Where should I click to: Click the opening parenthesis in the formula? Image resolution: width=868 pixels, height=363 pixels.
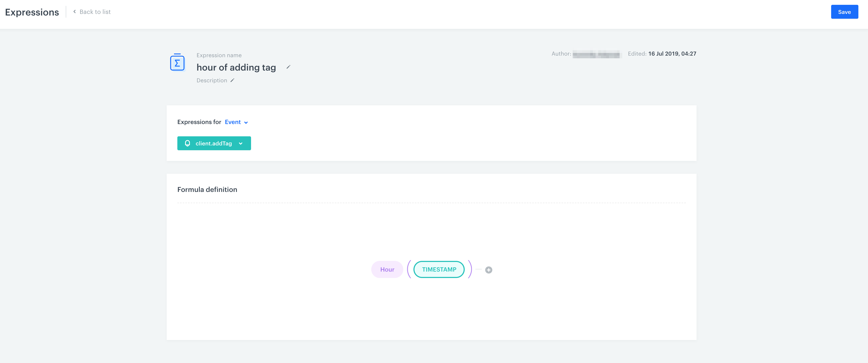(409, 269)
